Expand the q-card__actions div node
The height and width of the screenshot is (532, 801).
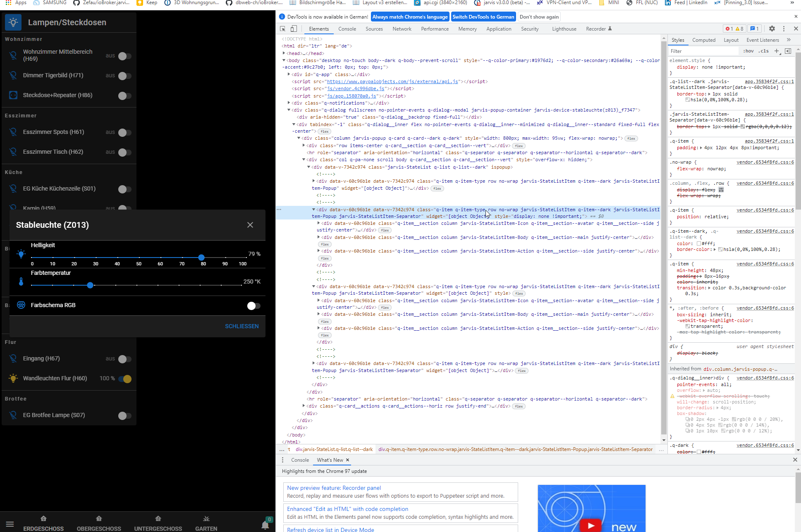pyautogui.click(x=304, y=406)
